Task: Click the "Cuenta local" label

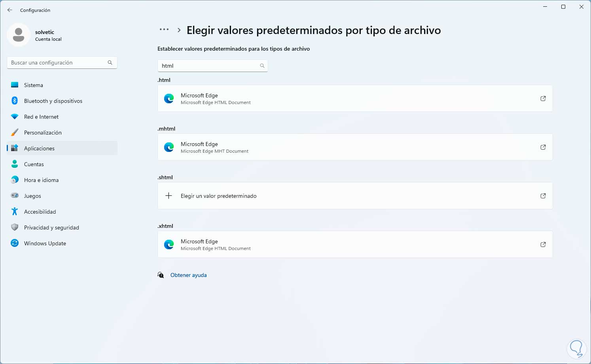Action: click(48, 39)
